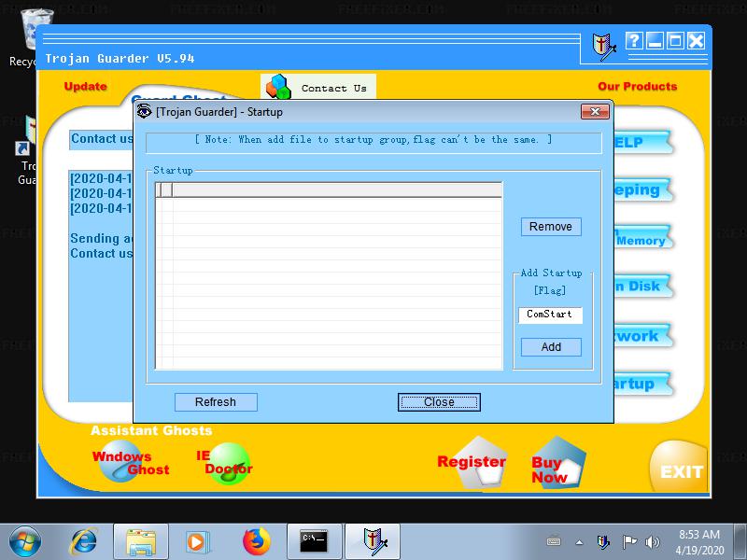Click the eye icon in Startup dialog title
The image size is (747, 560).
click(144, 111)
